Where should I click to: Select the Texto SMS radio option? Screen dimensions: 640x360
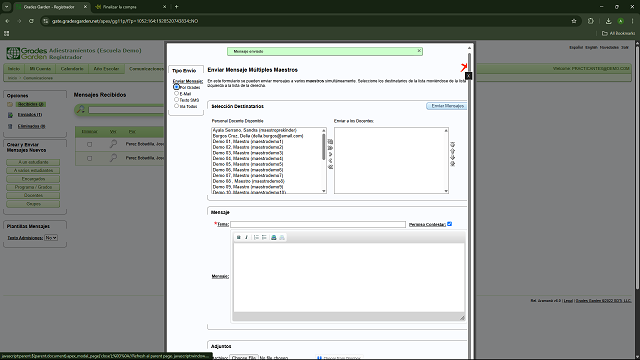(176, 100)
